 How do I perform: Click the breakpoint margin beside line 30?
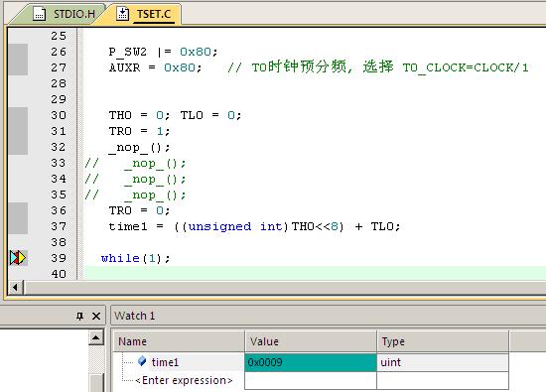tap(18, 115)
